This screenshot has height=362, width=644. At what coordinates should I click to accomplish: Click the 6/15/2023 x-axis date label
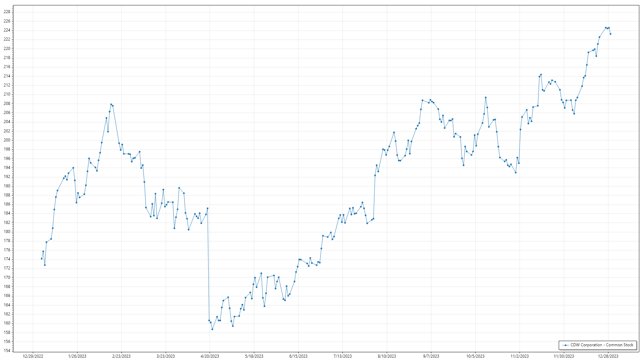pos(298,356)
